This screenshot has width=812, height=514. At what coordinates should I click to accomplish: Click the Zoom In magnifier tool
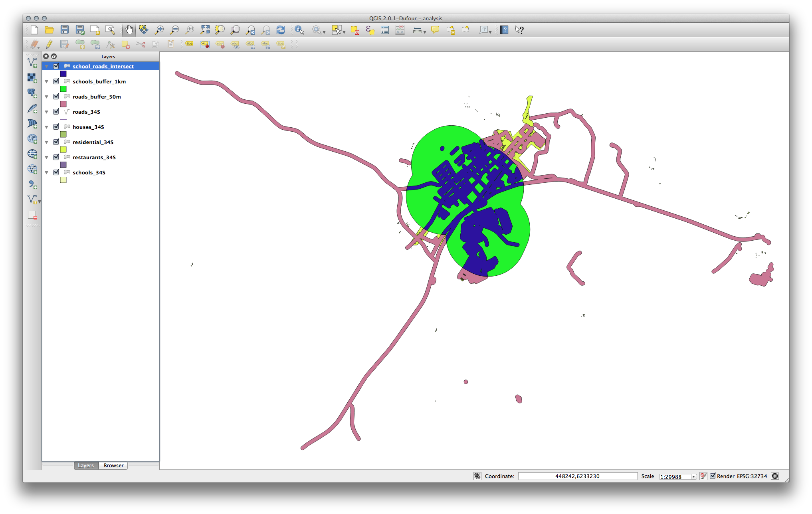159,30
